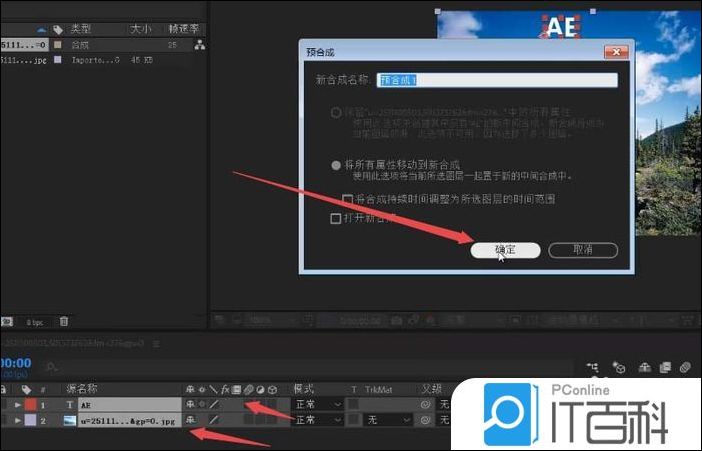Click the 3D layer cube column header icon
The height and width of the screenshot is (451, 702).
click(x=272, y=389)
